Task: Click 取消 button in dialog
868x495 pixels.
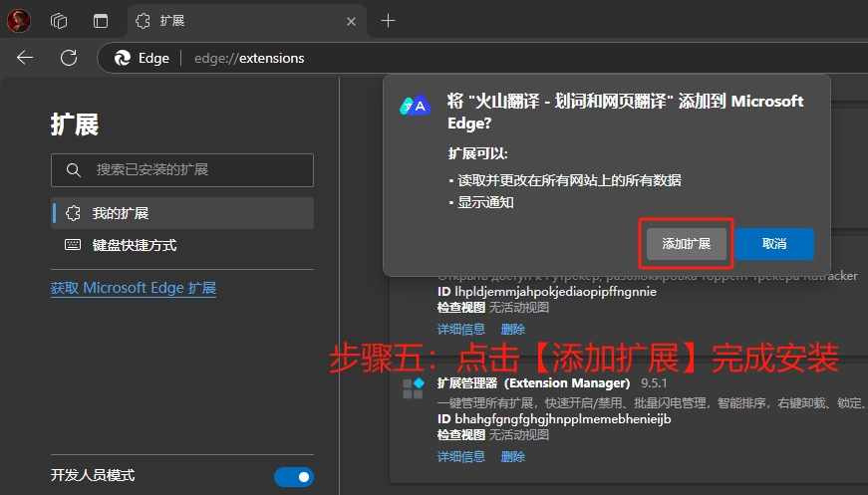Action: pyautogui.click(x=774, y=244)
